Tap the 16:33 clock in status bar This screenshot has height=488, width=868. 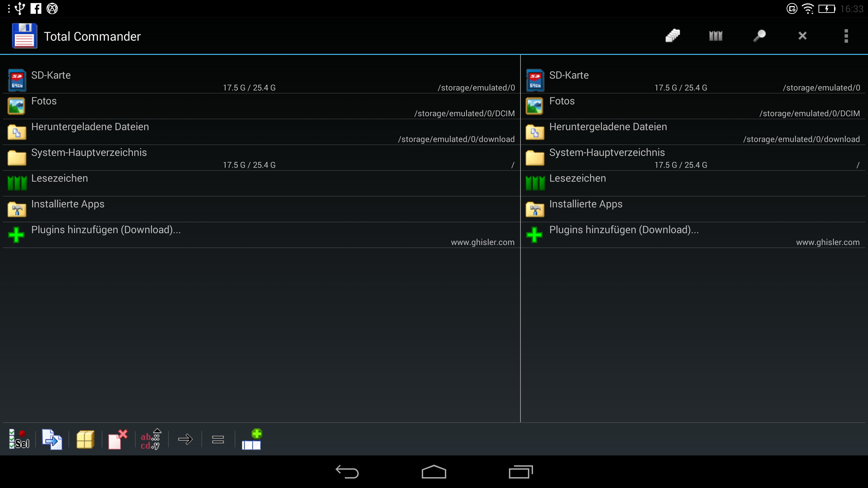[852, 9]
